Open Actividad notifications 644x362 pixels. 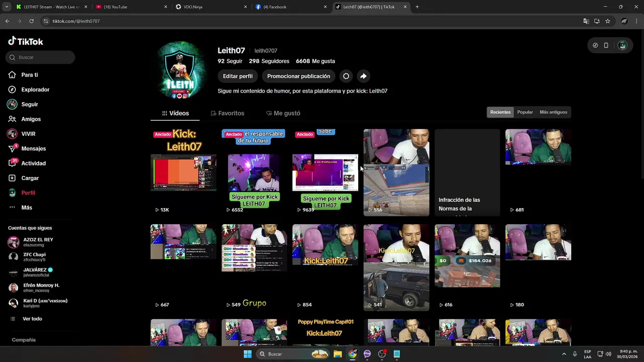point(33,163)
